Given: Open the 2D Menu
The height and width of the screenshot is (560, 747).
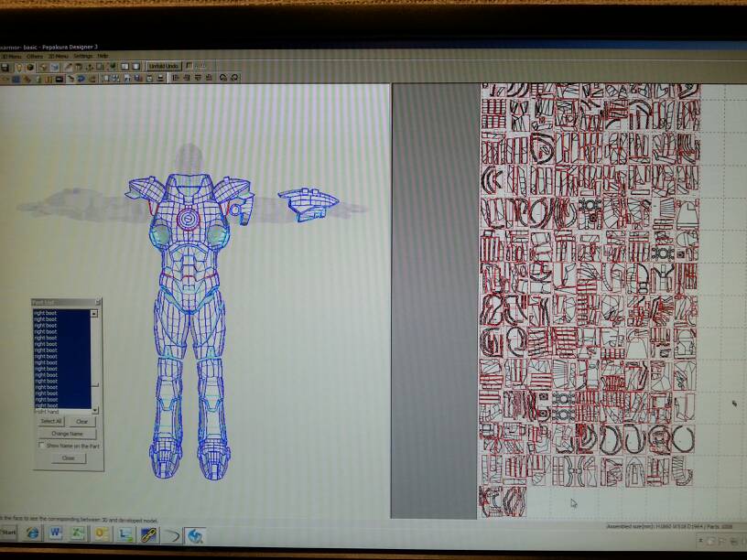Looking at the screenshot, I should pyautogui.click(x=59, y=56).
